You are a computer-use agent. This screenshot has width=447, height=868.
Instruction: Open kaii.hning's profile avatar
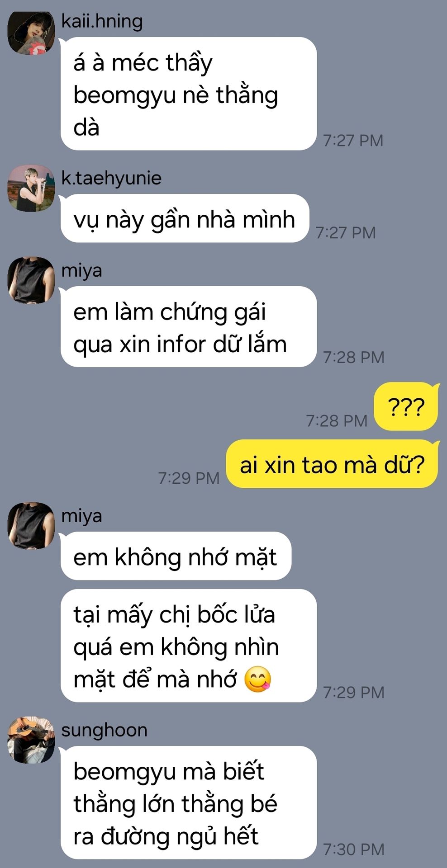[x=31, y=33]
